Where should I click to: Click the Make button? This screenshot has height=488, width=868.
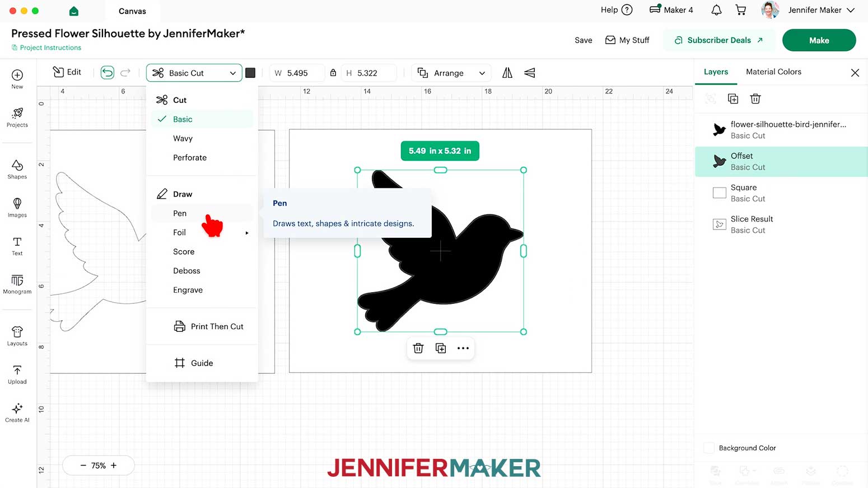tap(819, 40)
